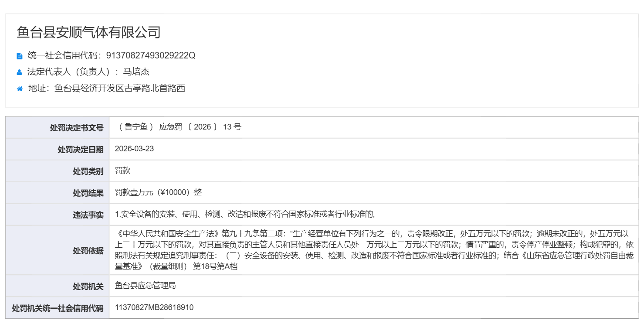Click the violation fact text about 安全设备

(245, 214)
